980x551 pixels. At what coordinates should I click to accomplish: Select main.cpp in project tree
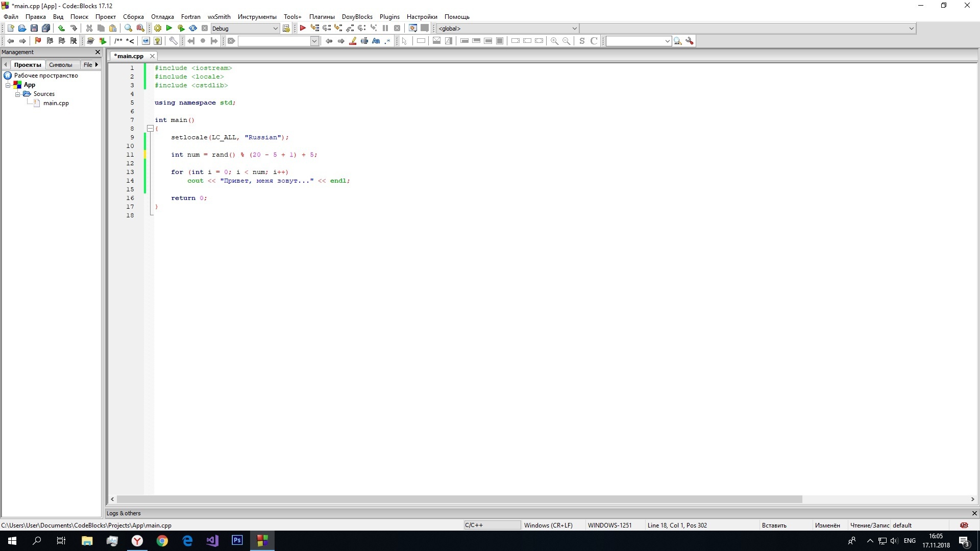[56, 103]
